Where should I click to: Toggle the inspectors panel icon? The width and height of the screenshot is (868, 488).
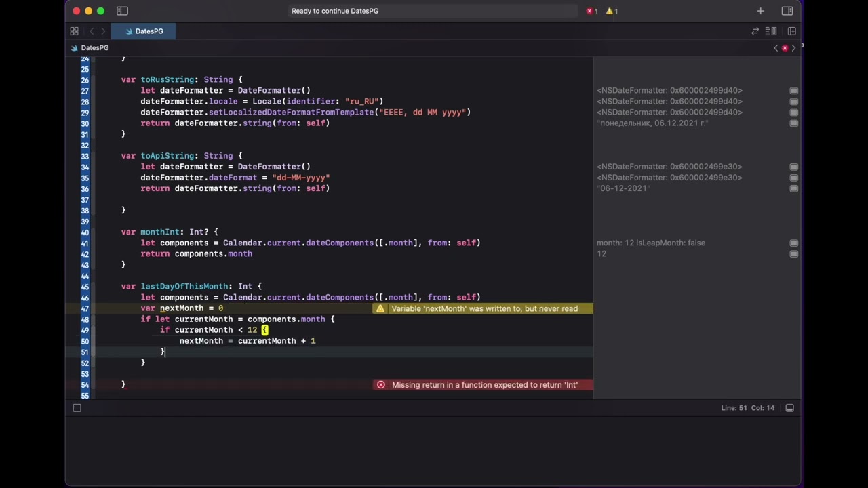787,11
